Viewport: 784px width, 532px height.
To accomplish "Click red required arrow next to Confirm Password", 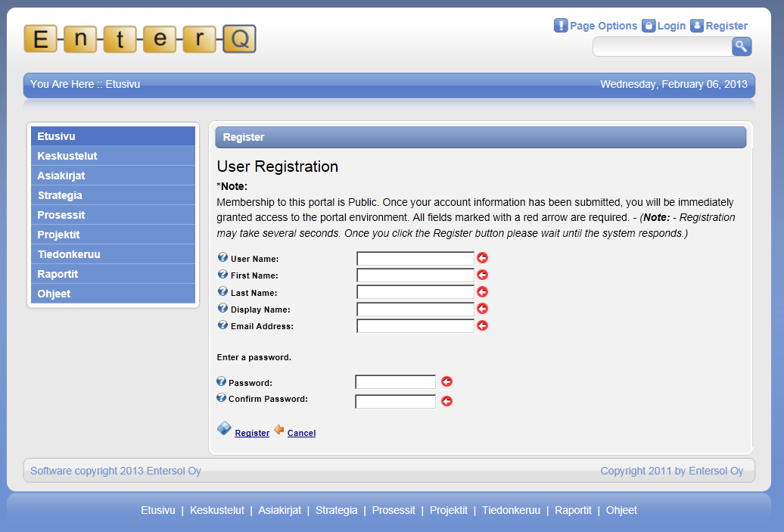I will pyautogui.click(x=447, y=401).
